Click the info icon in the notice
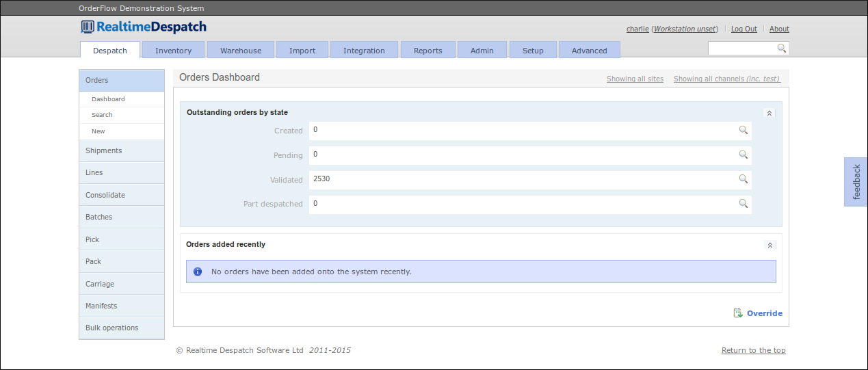This screenshot has width=868, height=370. coord(198,272)
